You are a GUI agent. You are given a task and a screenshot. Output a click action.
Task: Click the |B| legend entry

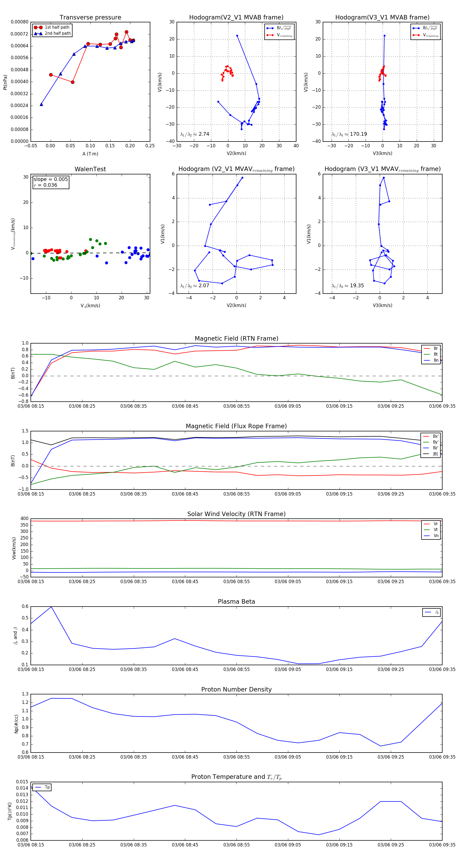pos(431,454)
